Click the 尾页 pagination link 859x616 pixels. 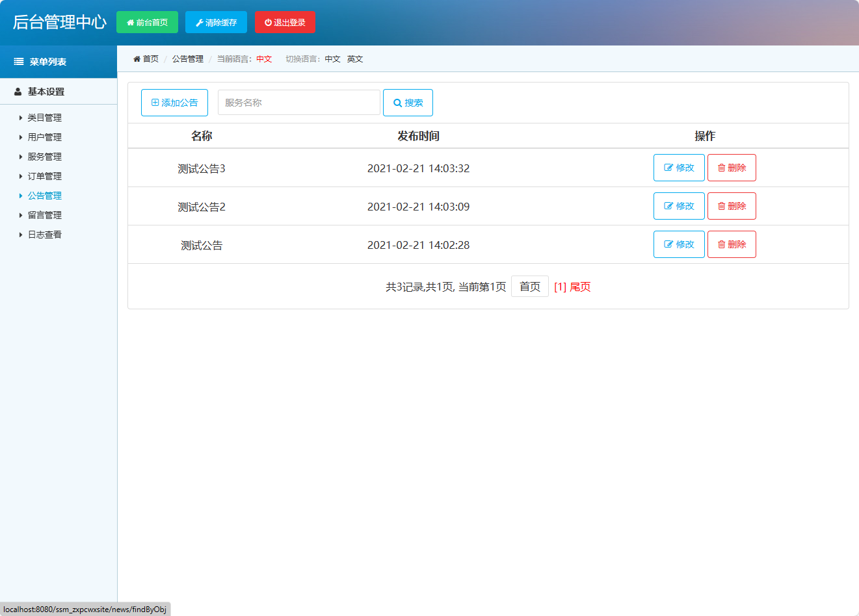click(x=582, y=287)
